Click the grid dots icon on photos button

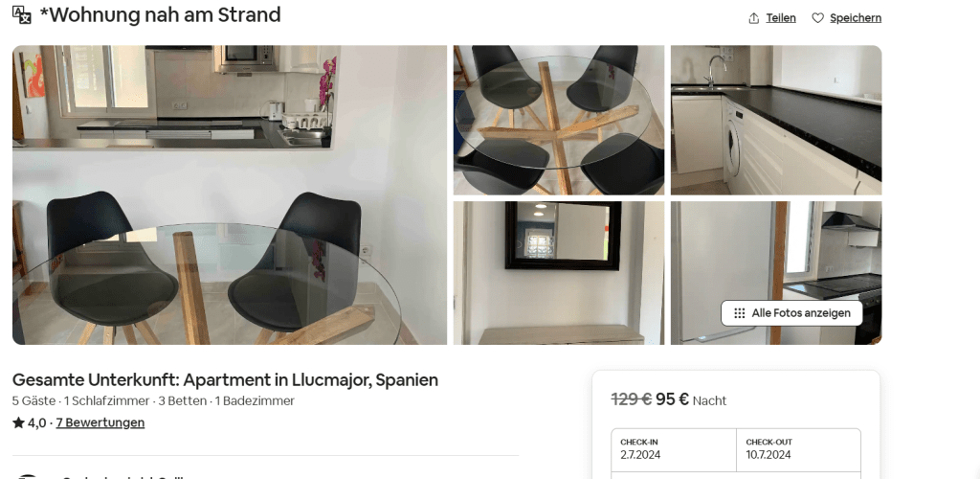[x=740, y=313]
